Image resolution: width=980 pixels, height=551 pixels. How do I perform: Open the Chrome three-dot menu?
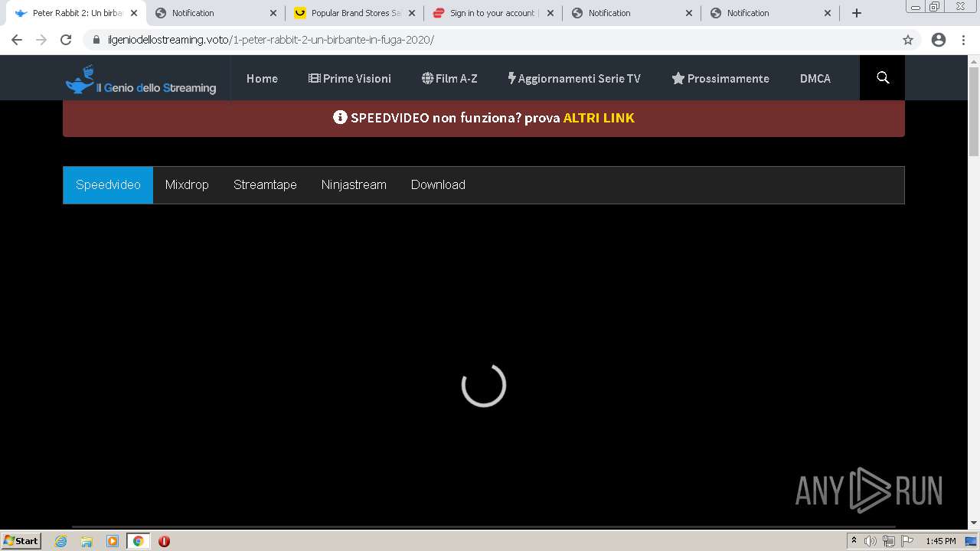click(x=964, y=40)
